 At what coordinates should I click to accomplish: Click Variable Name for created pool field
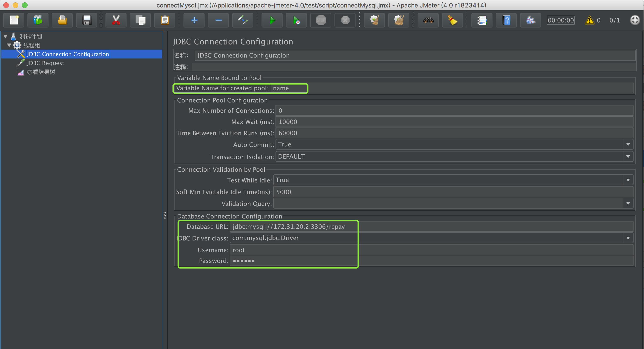[x=451, y=88]
